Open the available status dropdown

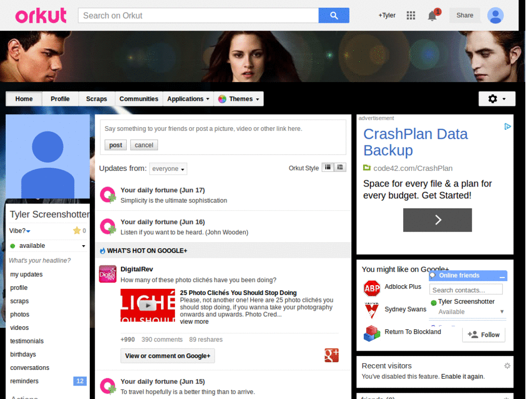pos(83,246)
